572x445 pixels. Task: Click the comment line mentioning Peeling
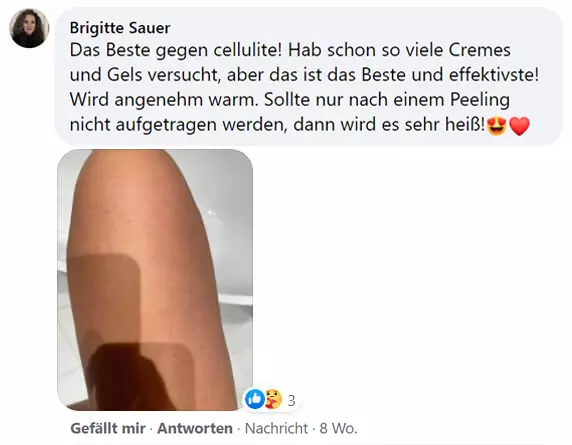coord(290,100)
